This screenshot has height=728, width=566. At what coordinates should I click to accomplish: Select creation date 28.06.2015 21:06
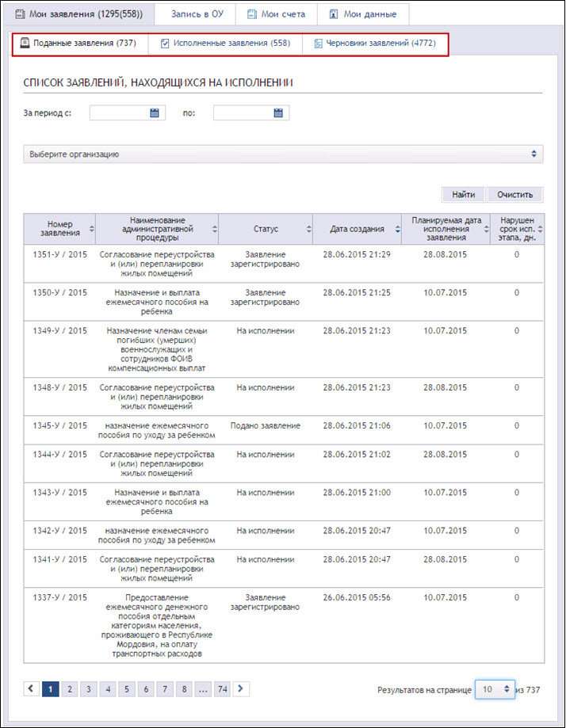[357, 425]
